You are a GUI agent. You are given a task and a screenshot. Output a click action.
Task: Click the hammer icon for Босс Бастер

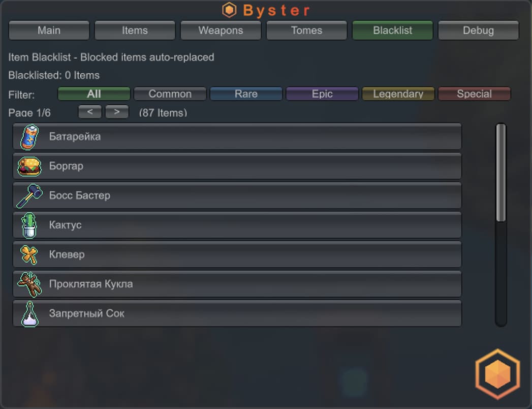pos(29,196)
